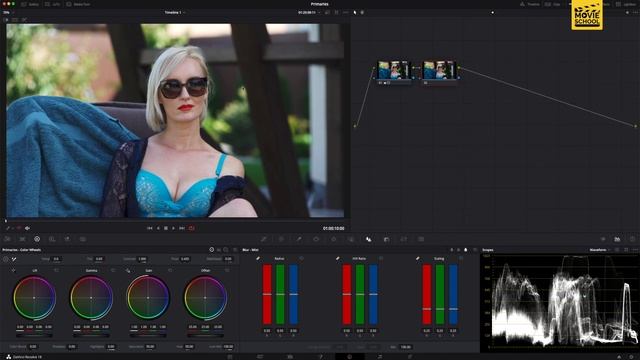This screenshot has width=640, height=360.
Task: Click the Saturation value field
Action: pyautogui.click(x=150, y=347)
